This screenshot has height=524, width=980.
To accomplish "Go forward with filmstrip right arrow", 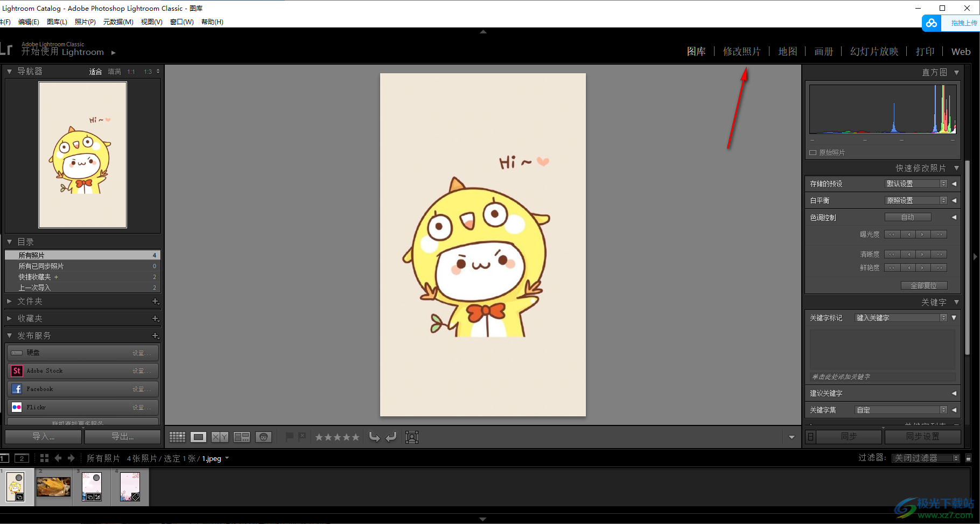I will (x=71, y=458).
